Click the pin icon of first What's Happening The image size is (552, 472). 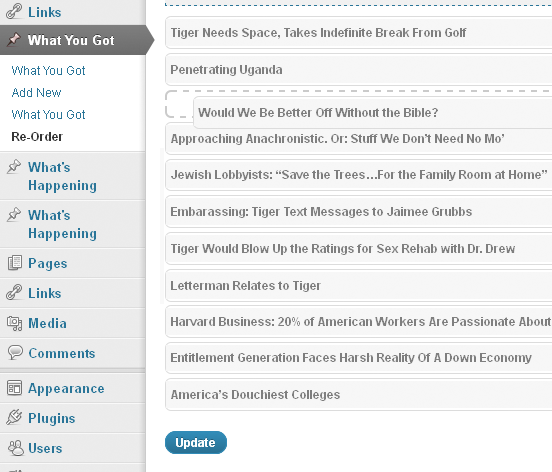tap(14, 166)
